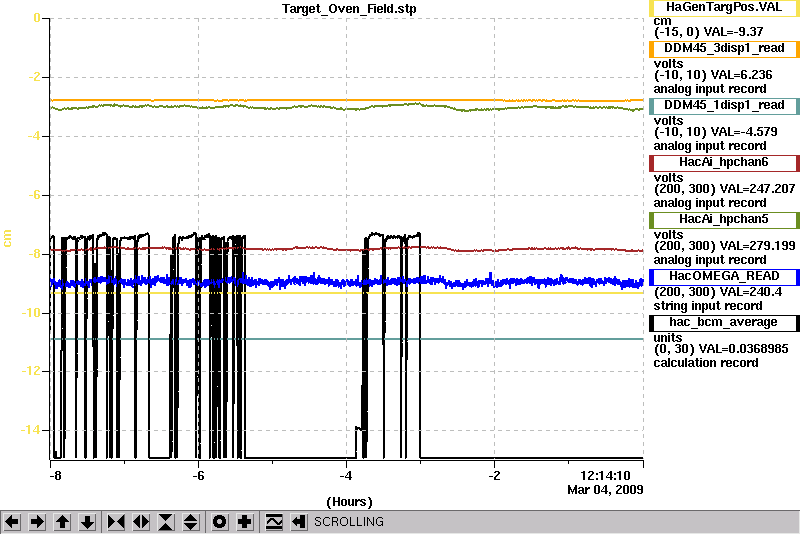Select the hac_bcm_average curve legend

pyautogui.click(x=724, y=323)
